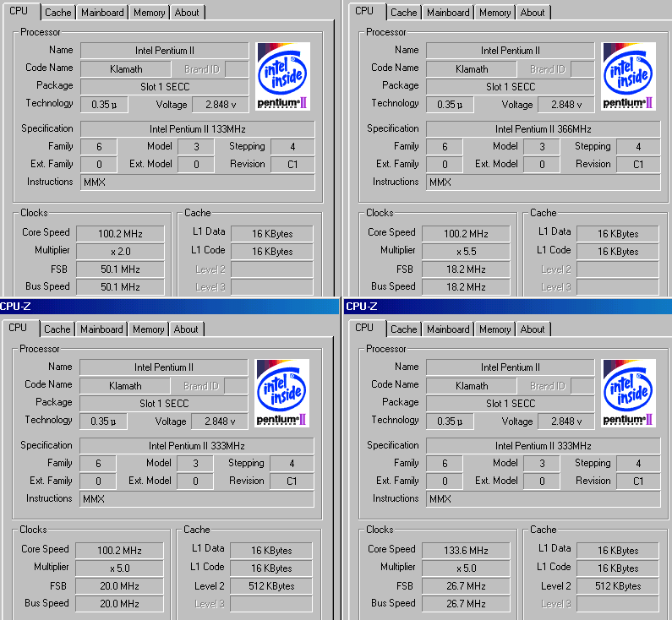The width and height of the screenshot is (672, 620).
Task: Show About tab in the 26.7 MHz FSB window
Action: click(x=533, y=329)
